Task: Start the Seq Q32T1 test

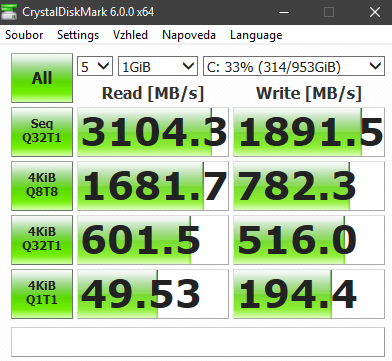Action: click(x=42, y=132)
